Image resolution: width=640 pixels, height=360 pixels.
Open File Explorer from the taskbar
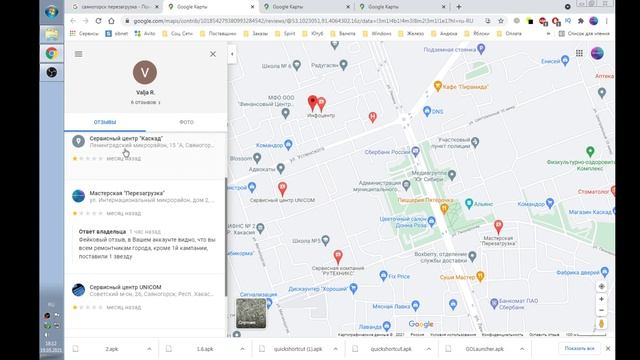point(51,34)
